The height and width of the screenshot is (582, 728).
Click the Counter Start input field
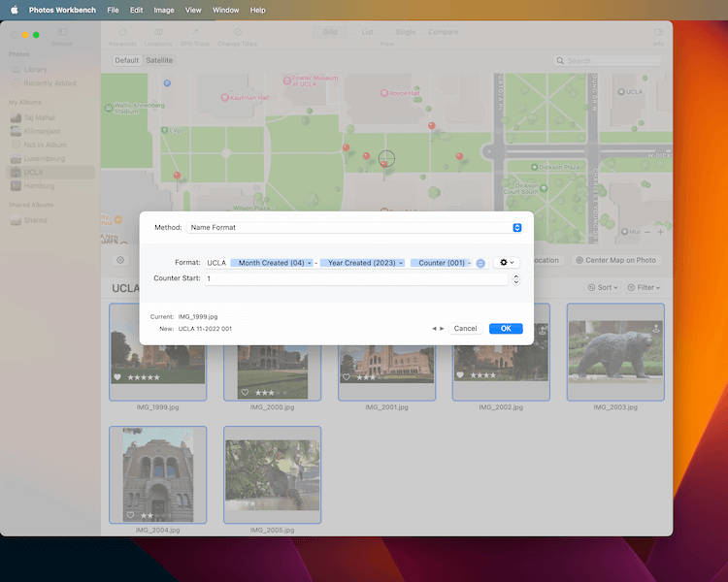point(356,279)
